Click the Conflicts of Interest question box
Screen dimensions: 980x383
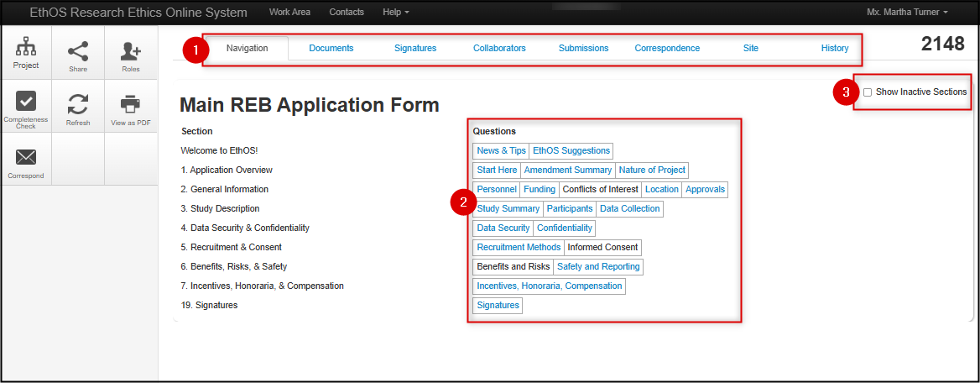tap(600, 190)
